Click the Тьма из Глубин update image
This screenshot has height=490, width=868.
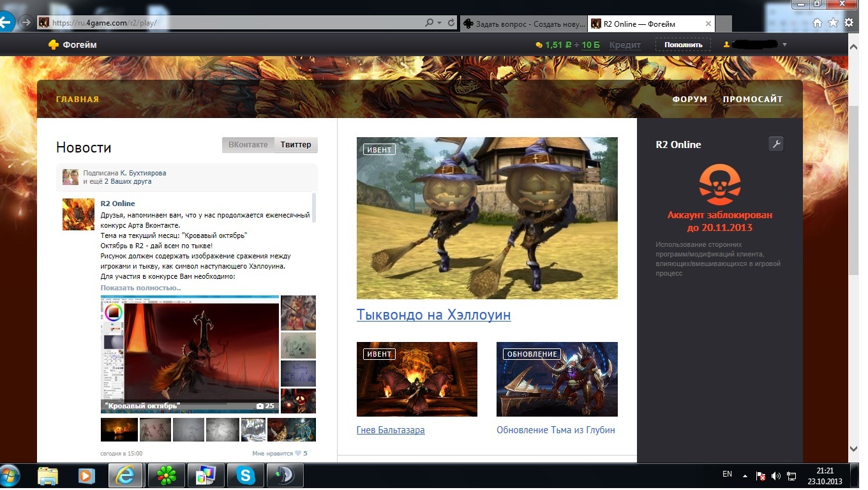(557, 379)
